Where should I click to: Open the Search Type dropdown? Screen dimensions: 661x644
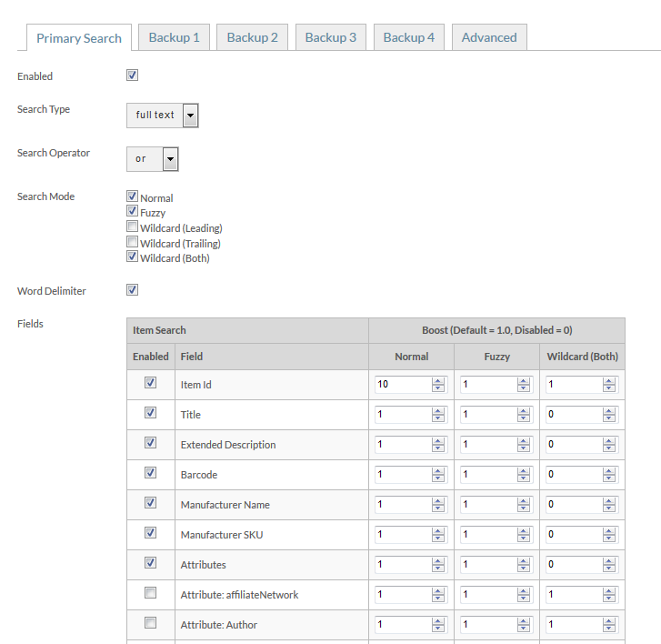pos(163,116)
